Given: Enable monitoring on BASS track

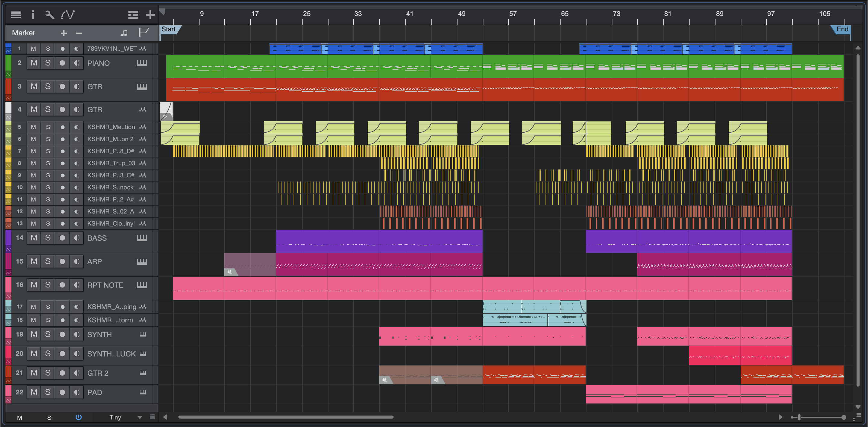Looking at the screenshot, I should tap(77, 238).
